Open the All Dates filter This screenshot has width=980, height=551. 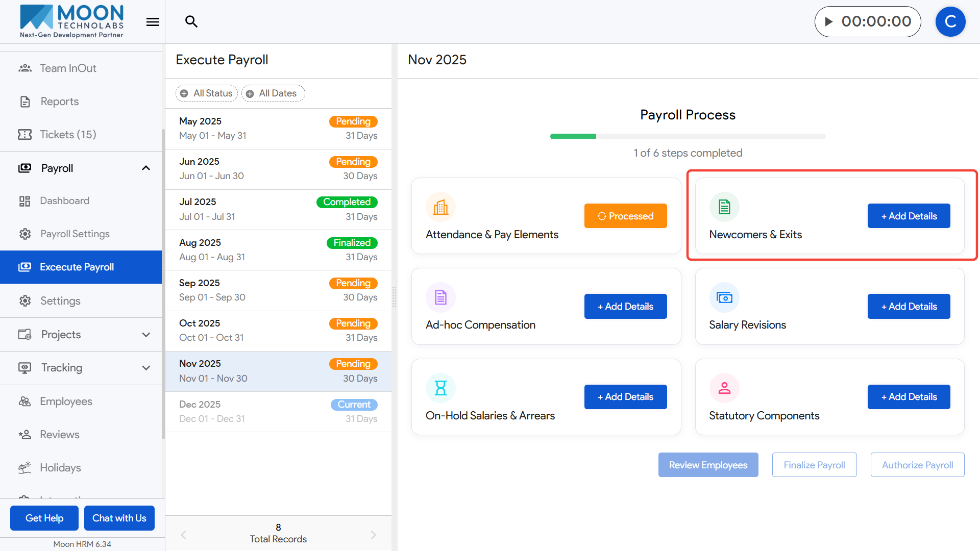coord(273,93)
